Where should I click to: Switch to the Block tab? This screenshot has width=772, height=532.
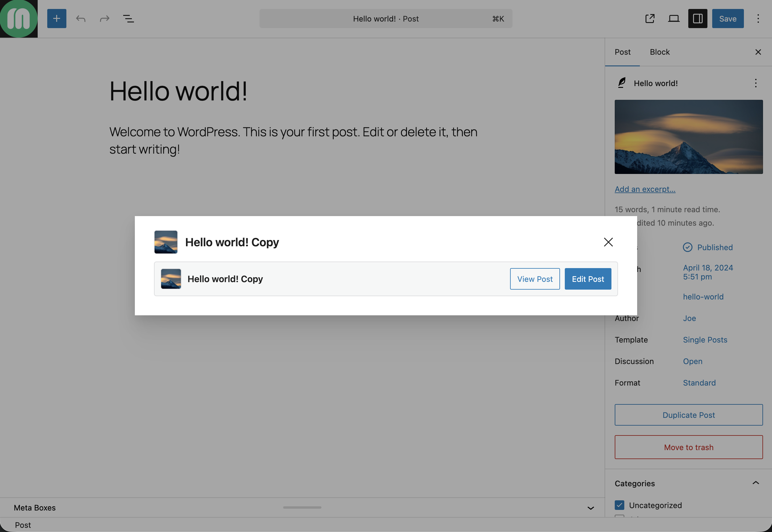coord(660,52)
